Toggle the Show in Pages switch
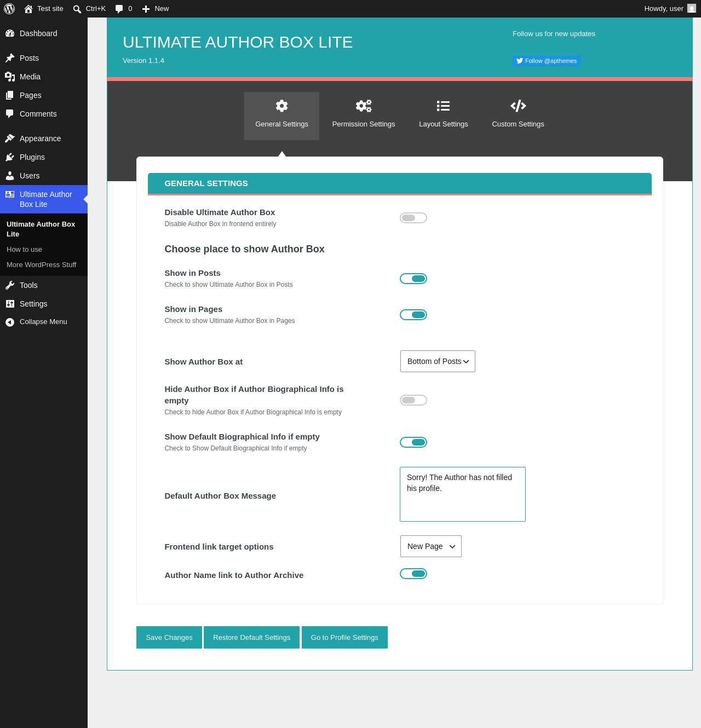Image resolution: width=701 pixels, height=728 pixels. pyautogui.click(x=413, y=315)
